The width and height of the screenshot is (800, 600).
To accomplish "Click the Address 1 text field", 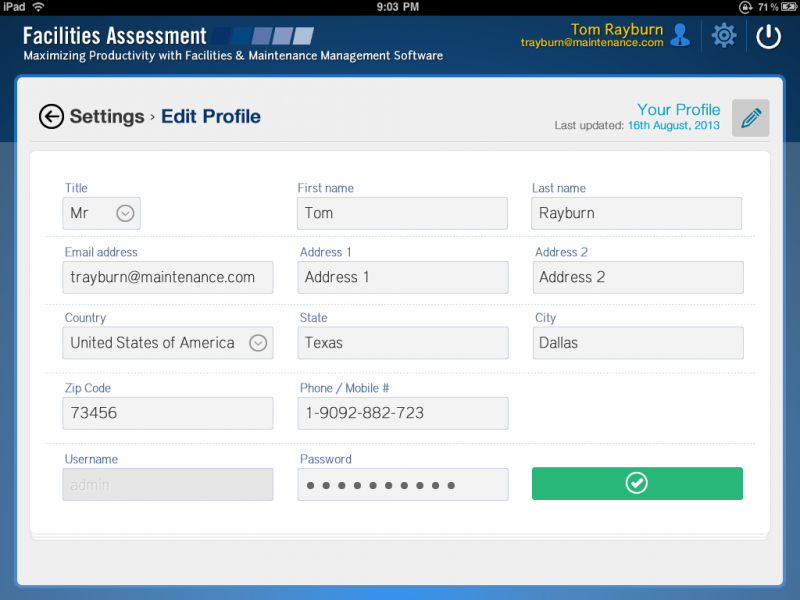I will tap(402, 278).
